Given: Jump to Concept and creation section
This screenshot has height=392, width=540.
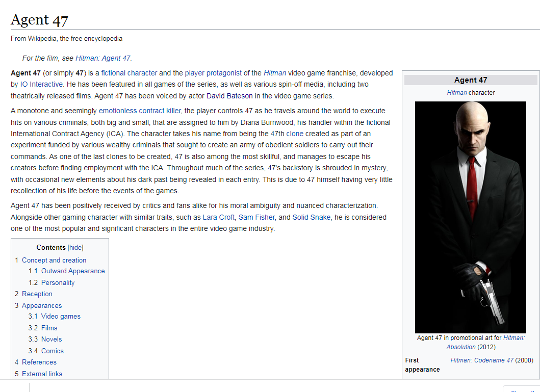Looking at the screenshot, I should click(x=54, y=260).
